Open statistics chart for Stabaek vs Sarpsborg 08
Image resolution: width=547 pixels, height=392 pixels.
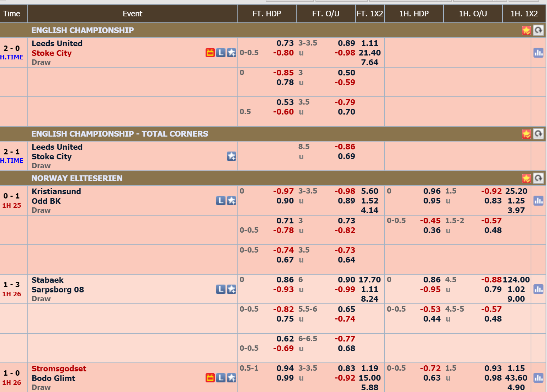coord(538,289)
